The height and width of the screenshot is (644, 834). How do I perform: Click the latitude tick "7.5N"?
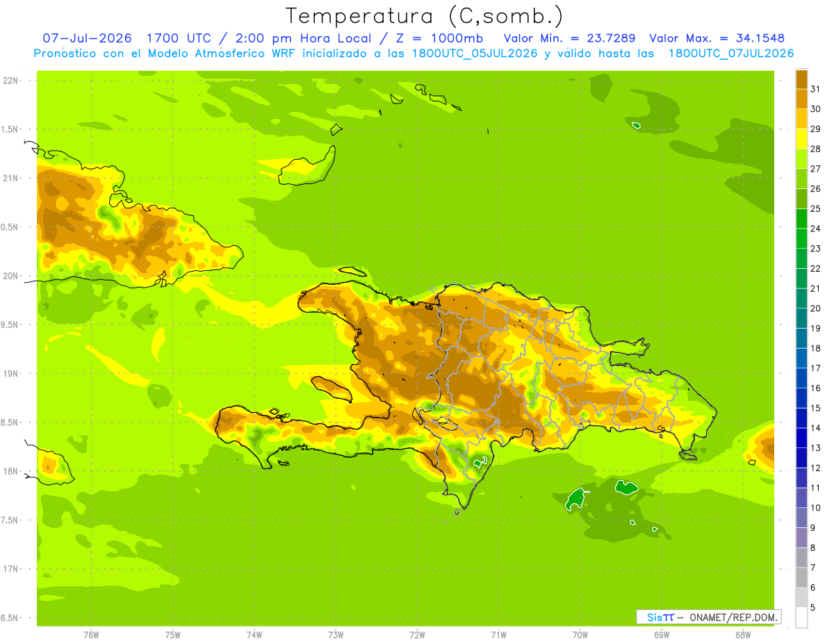tap(10, 520)
